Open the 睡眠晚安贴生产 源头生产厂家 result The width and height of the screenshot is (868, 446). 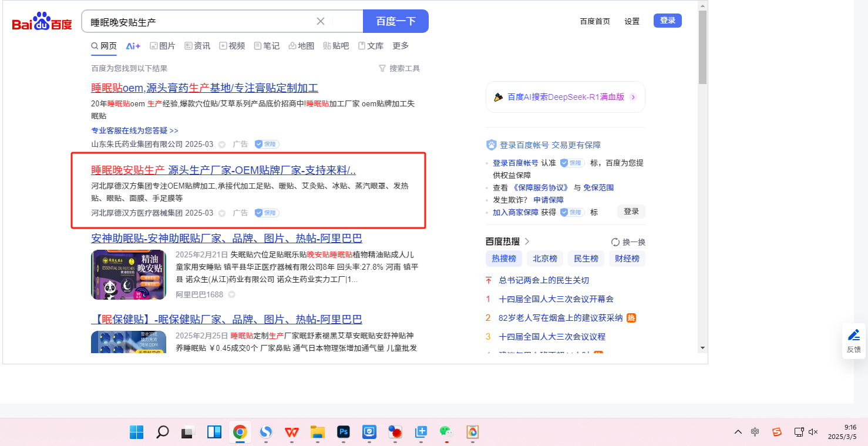(224, 170)
